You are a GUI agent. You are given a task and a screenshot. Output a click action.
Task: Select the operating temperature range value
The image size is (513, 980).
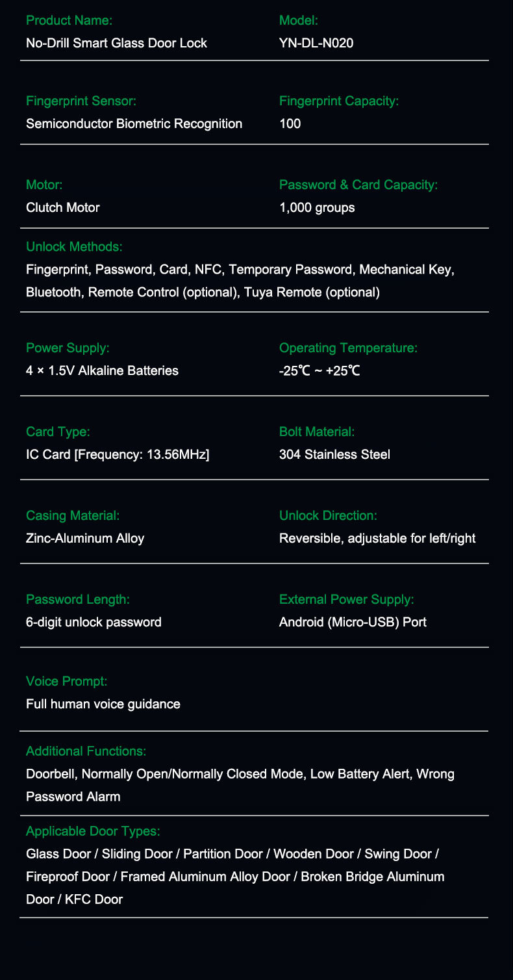[319, 370]
